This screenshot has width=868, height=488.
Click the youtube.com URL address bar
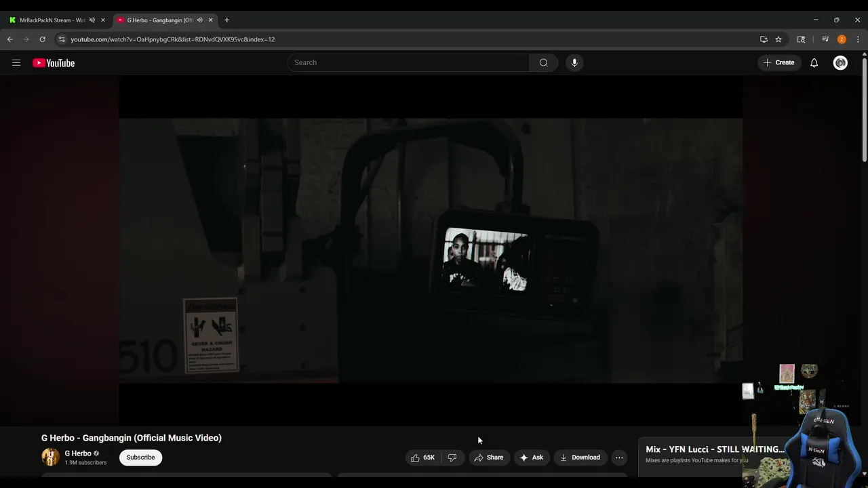coord(172,39)
